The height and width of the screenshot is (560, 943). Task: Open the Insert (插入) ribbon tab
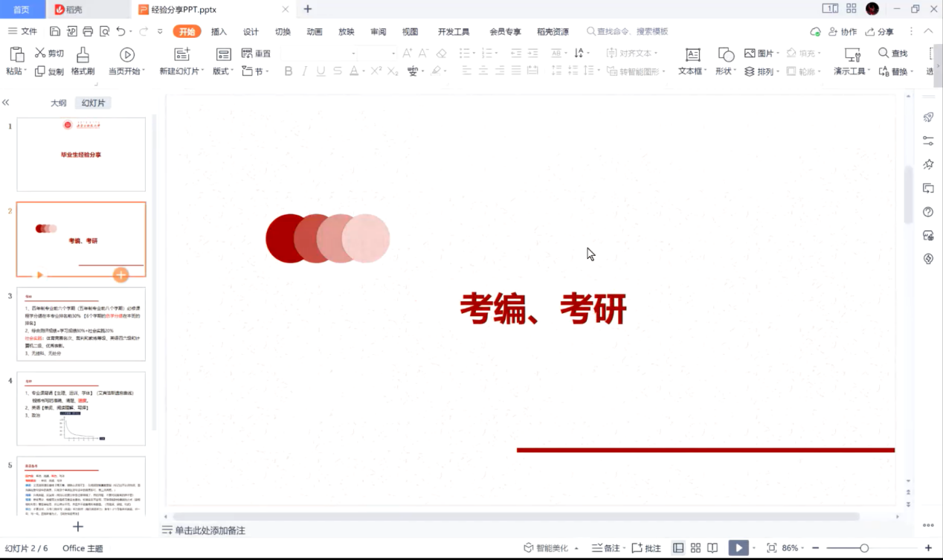tap(219, 32)
